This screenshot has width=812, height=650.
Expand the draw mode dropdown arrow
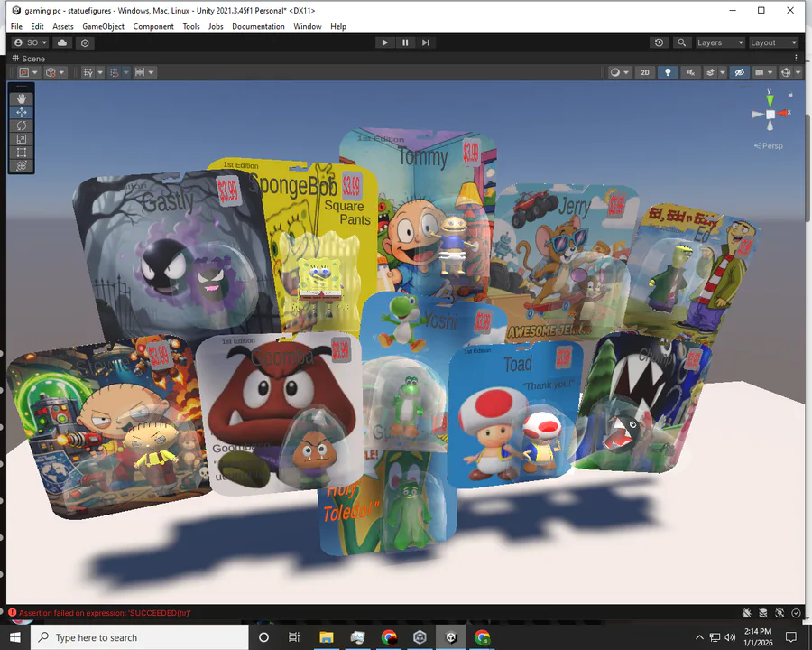[626, 72]
